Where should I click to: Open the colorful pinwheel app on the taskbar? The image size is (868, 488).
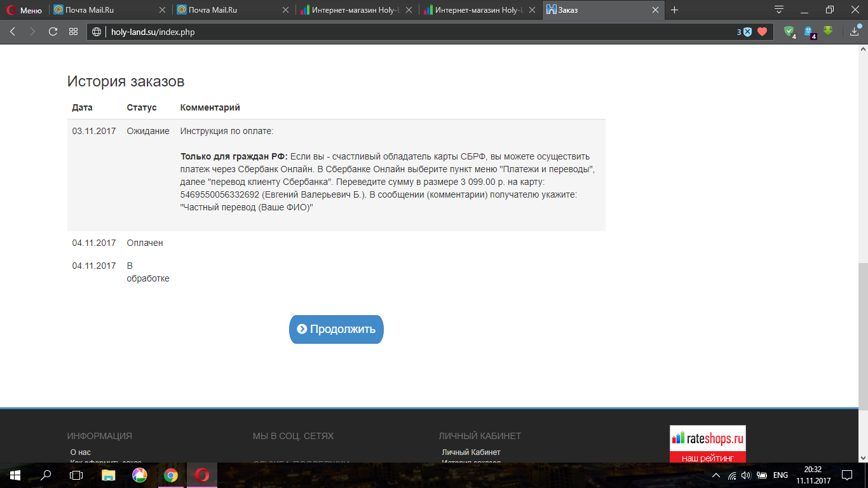[139, 475]
